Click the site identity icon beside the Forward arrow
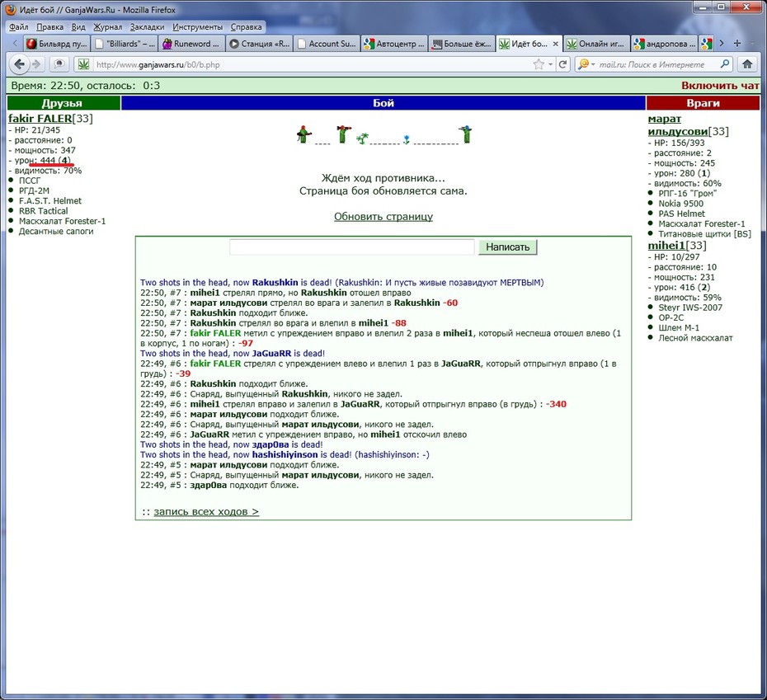Screen dimensions: 767x700 coord(59,64)
